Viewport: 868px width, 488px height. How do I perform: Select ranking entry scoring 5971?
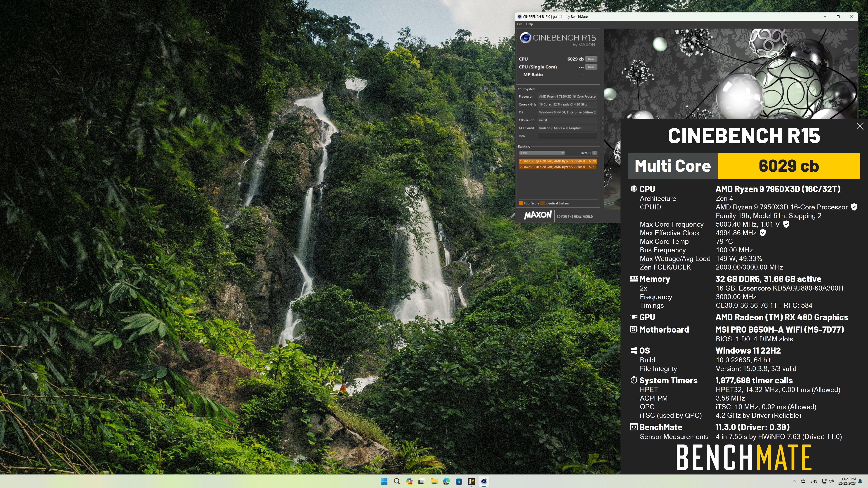point(558,167)
